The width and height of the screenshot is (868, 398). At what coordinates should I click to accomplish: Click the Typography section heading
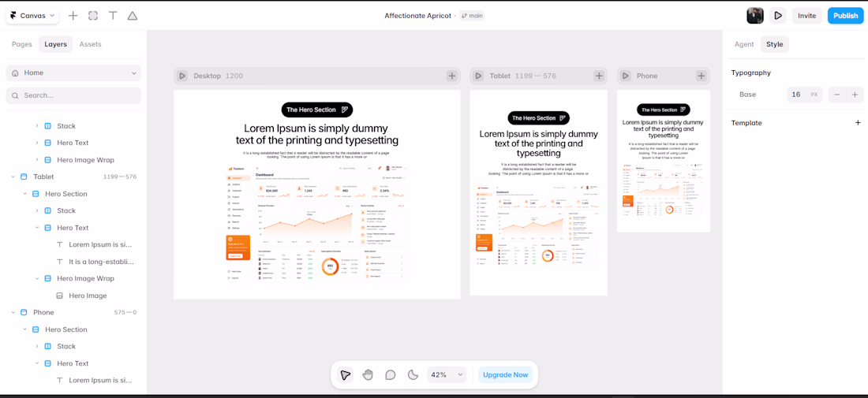click(x=750, y=73)
